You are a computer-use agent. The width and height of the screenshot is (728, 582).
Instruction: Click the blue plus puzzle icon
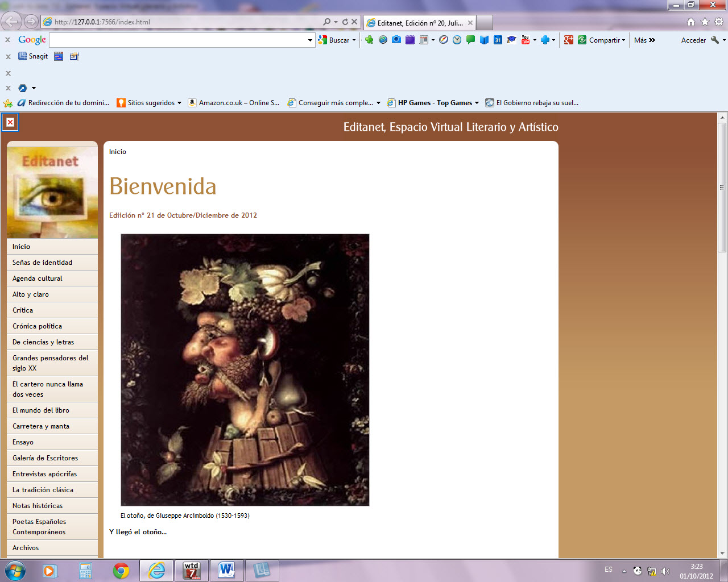tap(545, 40)
